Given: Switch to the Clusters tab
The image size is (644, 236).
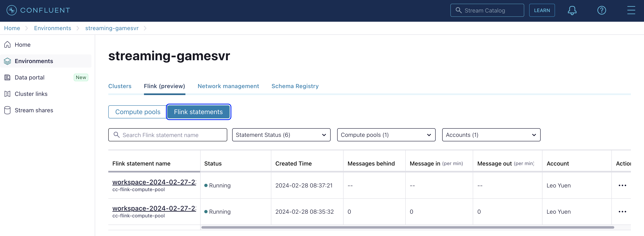Looking at the screenshot, I should click(120, 86).
